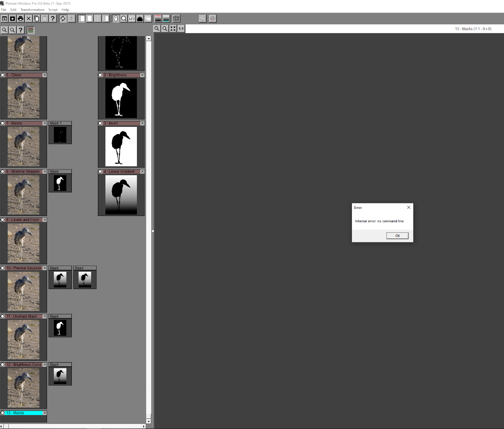Open the color palette analysis tool
The height and width of the screenshot is (429, 504).
(x=148, y=18)
